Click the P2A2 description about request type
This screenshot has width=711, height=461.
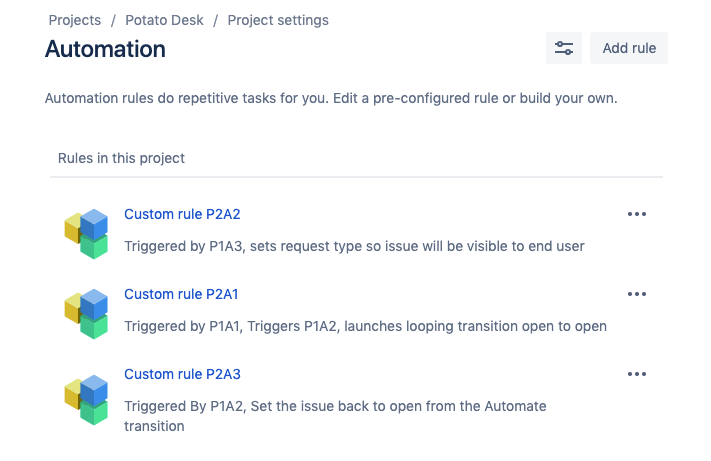point(354,246)
